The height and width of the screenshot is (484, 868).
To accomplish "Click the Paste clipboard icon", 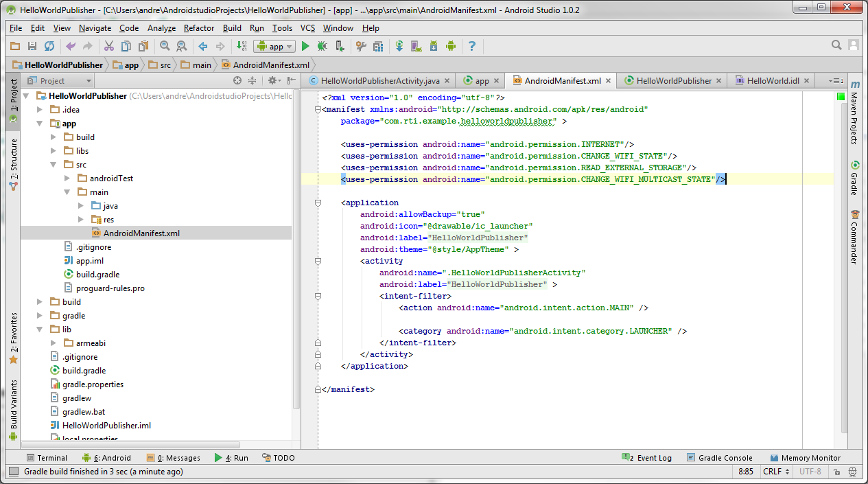I will (x=143, y=46).
